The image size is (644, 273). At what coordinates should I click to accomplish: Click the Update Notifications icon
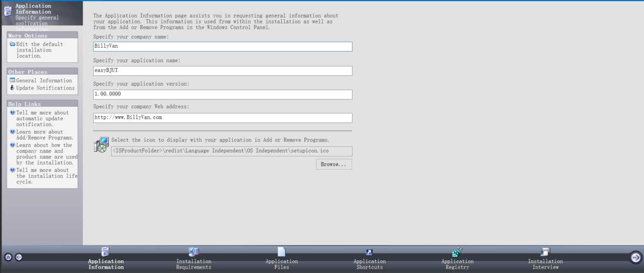[13, 88]
